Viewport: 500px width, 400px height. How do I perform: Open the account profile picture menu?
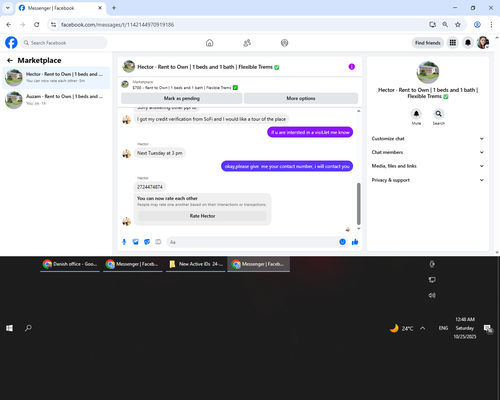tap(483, 43)
